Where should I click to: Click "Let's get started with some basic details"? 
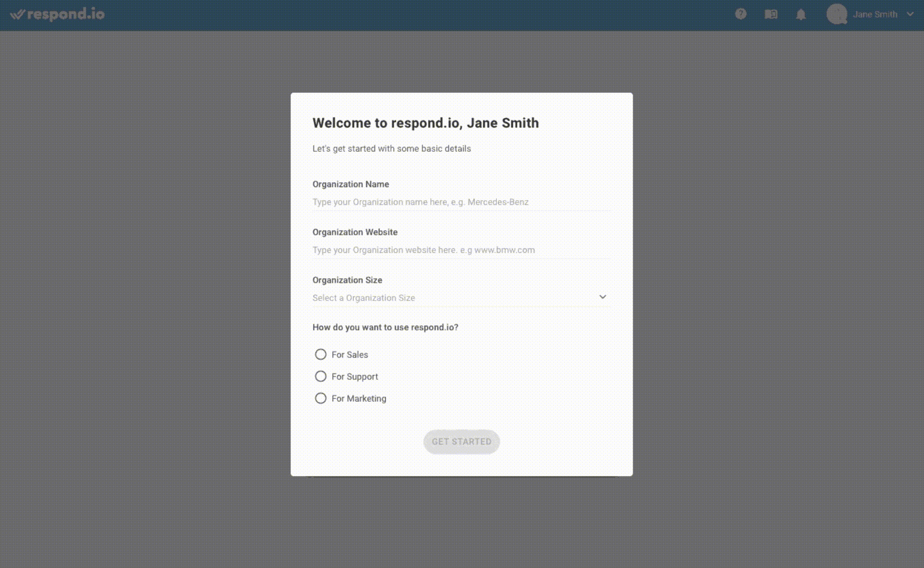391,149
